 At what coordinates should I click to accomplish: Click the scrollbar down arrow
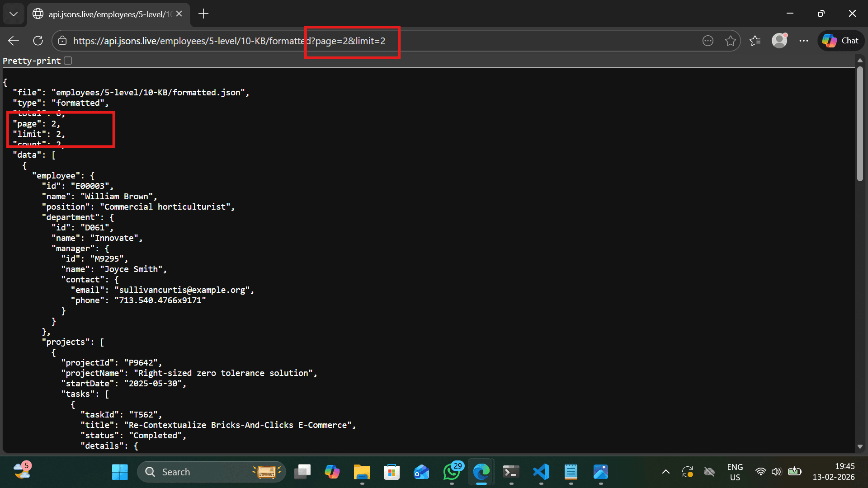860,446
